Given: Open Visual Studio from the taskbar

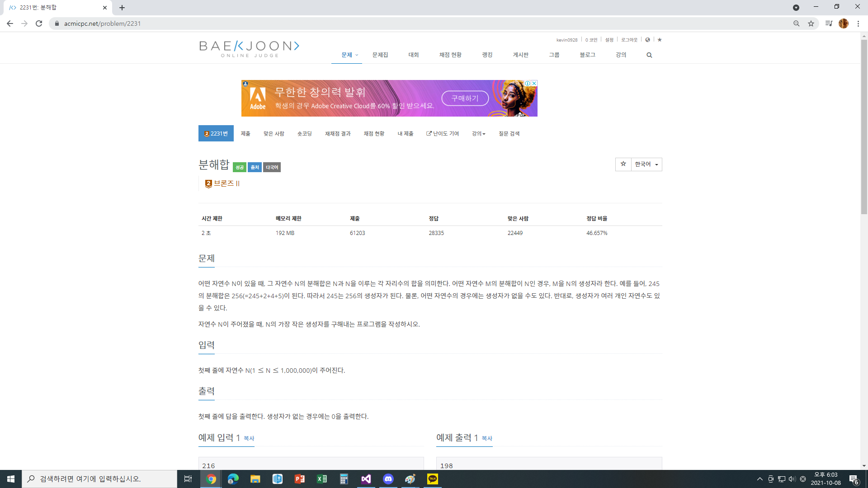Looking at the screenshot, I should pos(366,479).
